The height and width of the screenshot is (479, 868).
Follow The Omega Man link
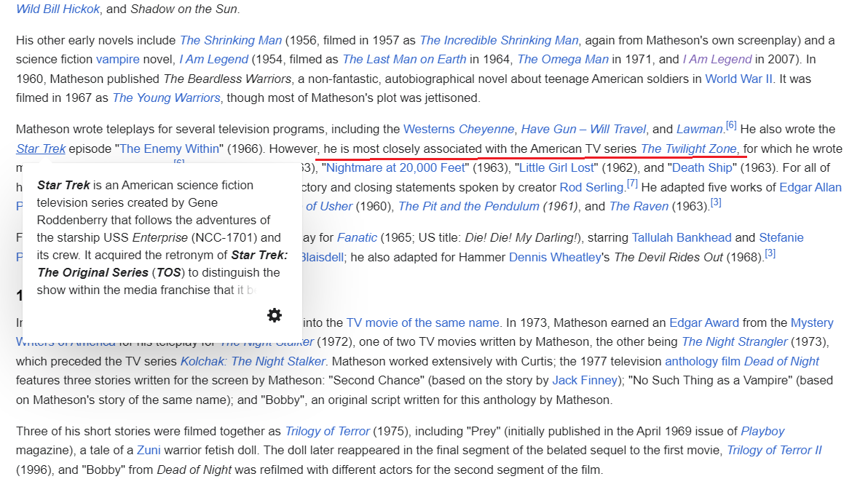563,59
